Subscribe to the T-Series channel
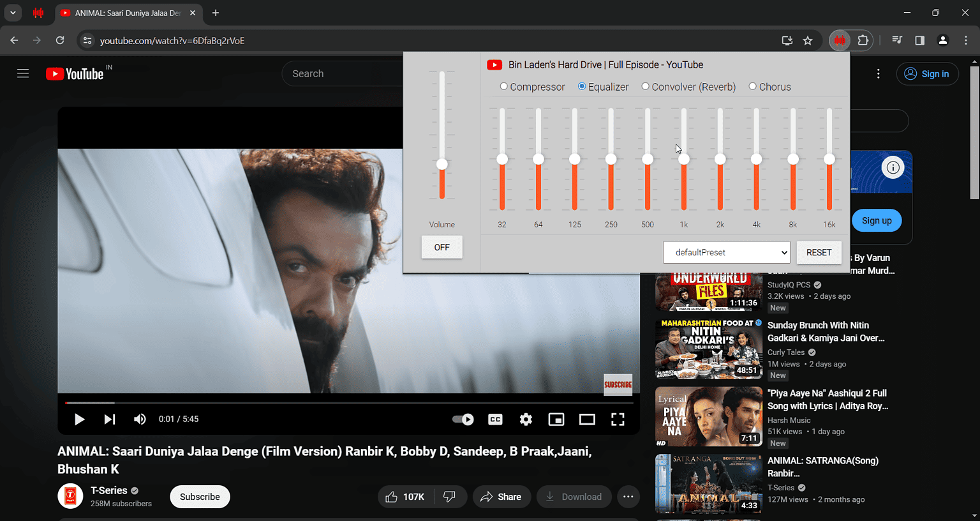Viewport: 980px width, 521px height. click(200, 496)
